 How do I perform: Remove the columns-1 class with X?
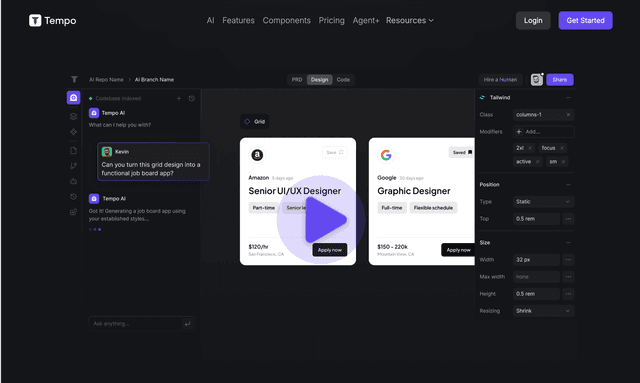pos(568,115)
